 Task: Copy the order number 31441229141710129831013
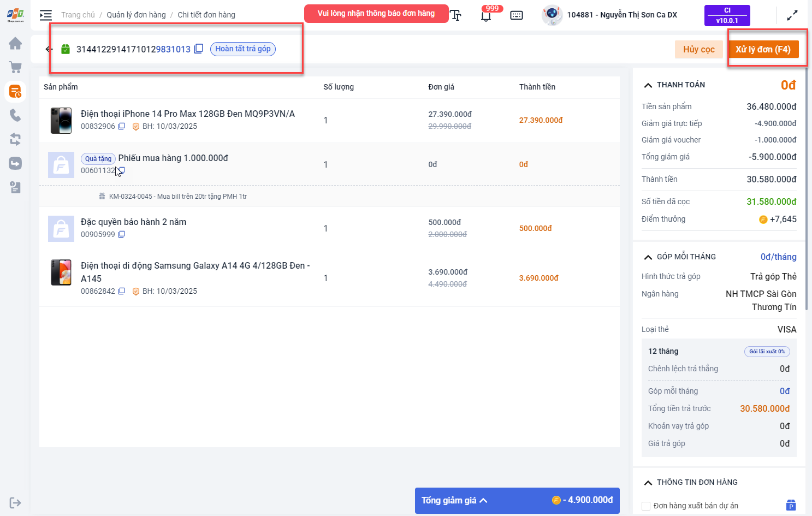199,49
